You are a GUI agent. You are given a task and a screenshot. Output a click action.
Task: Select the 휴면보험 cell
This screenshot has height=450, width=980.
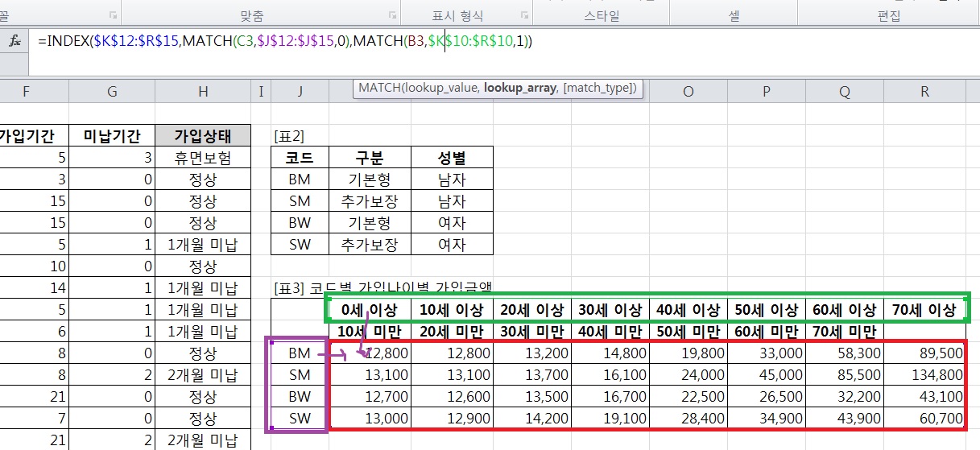pos(202,157)
